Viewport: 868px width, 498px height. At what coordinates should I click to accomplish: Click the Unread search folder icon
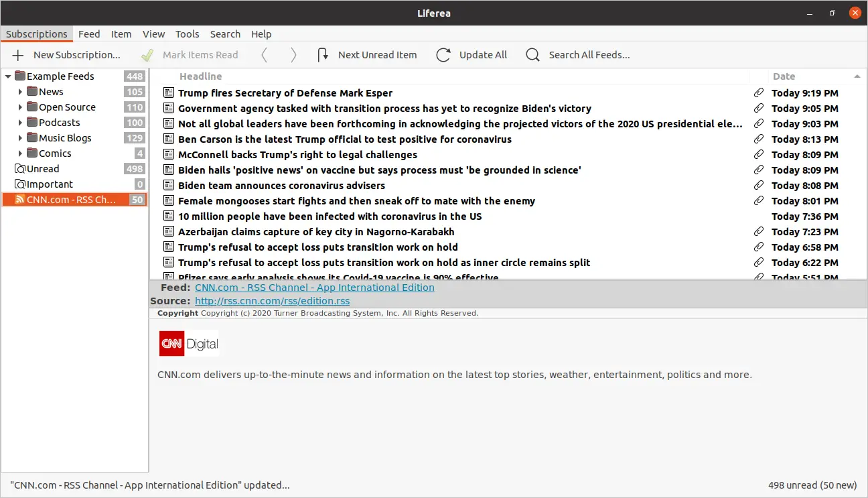tap(20, 169)
